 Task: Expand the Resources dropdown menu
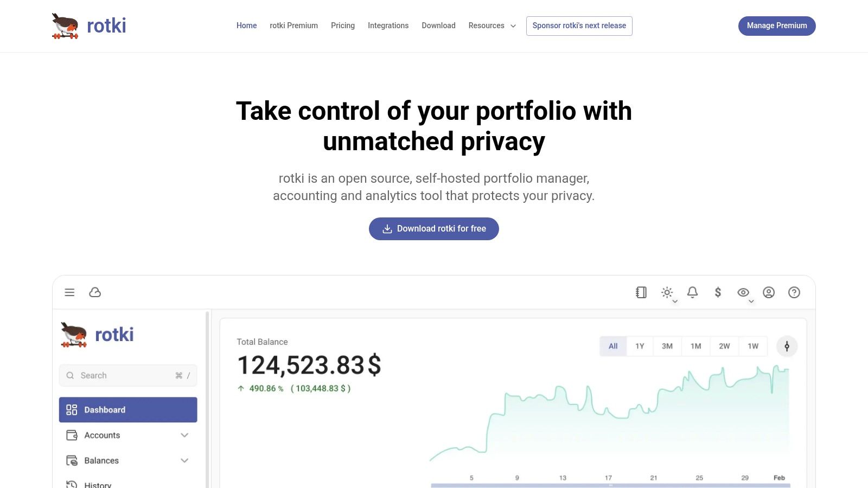click(492, 25)
